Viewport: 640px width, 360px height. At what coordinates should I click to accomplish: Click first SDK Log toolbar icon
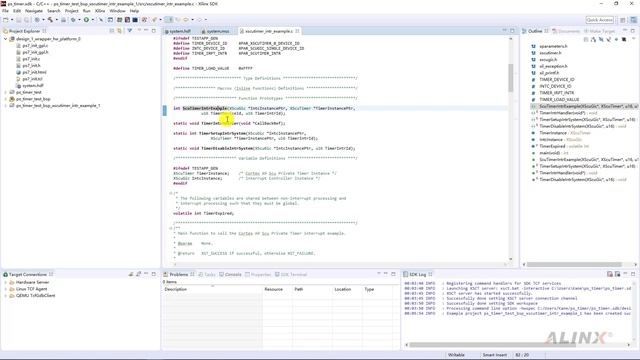point(610,274)
